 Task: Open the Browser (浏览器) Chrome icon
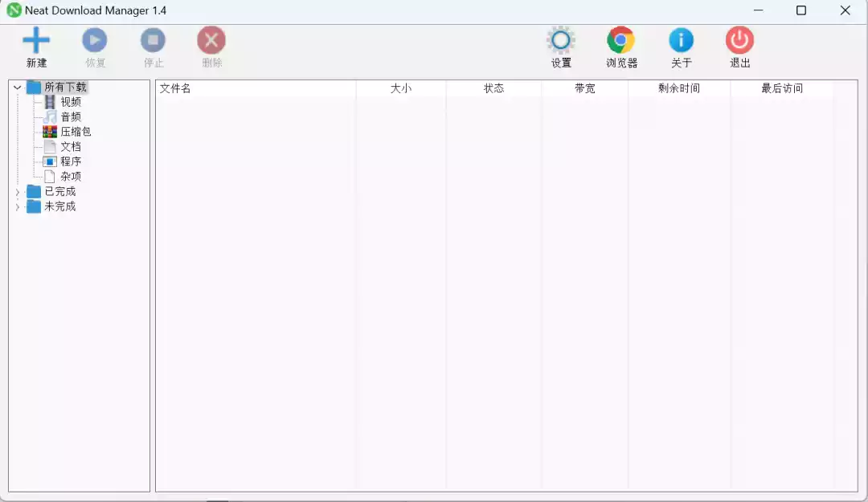(621, 40)
